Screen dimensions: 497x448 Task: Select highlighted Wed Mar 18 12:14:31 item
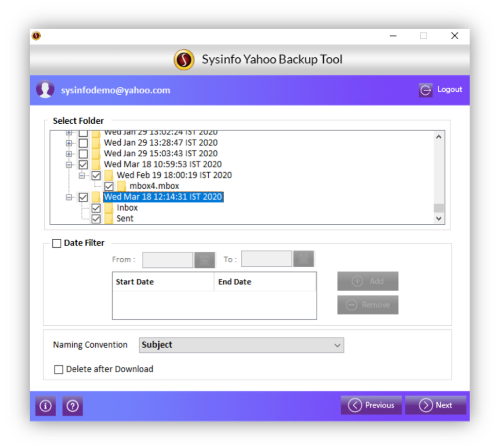coord(163,197)
